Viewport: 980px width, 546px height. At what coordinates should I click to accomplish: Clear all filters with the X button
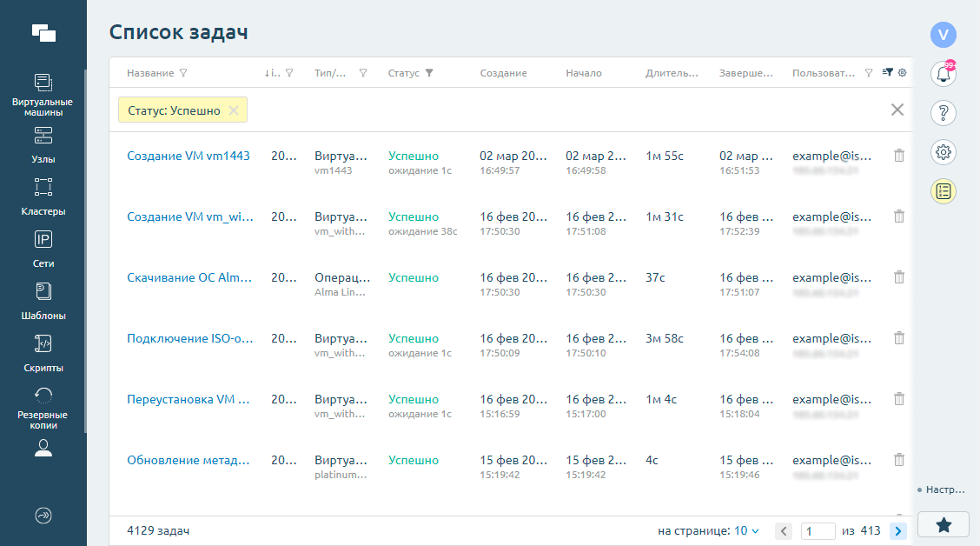click(x=897, y=110)
